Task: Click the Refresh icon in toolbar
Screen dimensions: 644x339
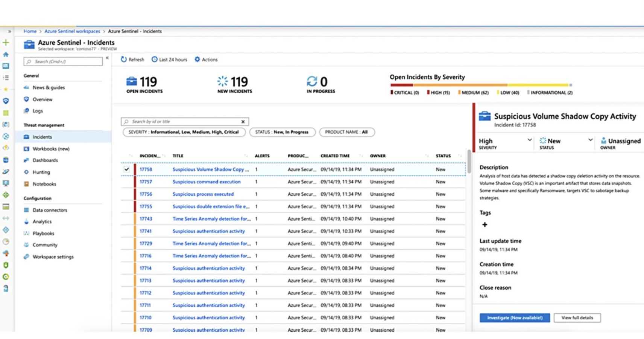Action: point(124,60)
